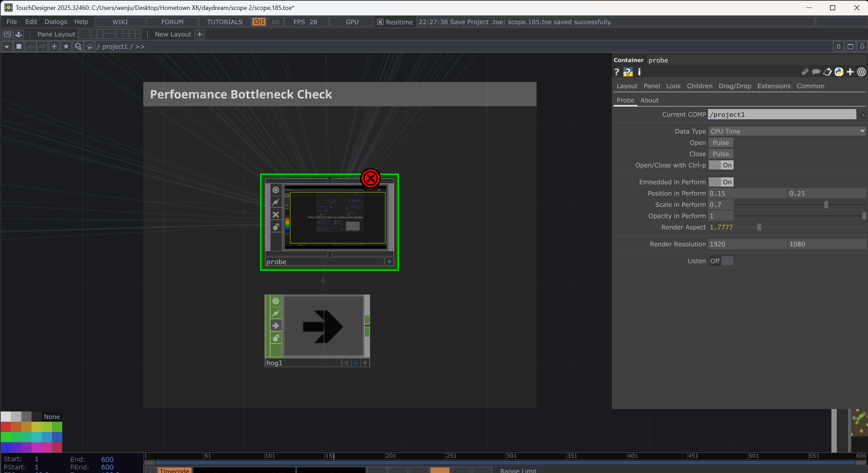Adjust the Scale in Perform slider
868x473 pixels.
pos(826,205)
